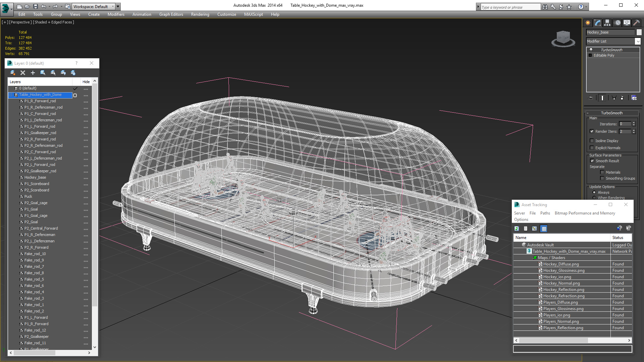The width and height of the screenshot is (644, 362).
Task: Select the Editable Poly modifier icon
Action: 590,55
